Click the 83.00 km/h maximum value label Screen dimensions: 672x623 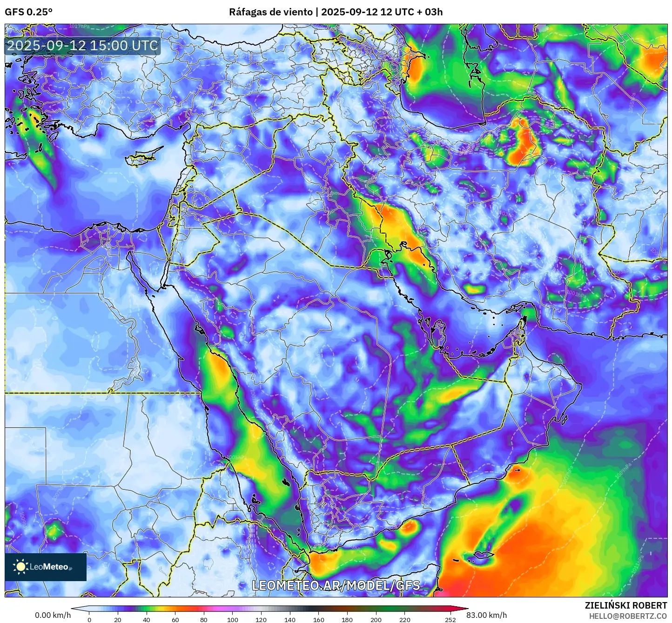[487, 615]
